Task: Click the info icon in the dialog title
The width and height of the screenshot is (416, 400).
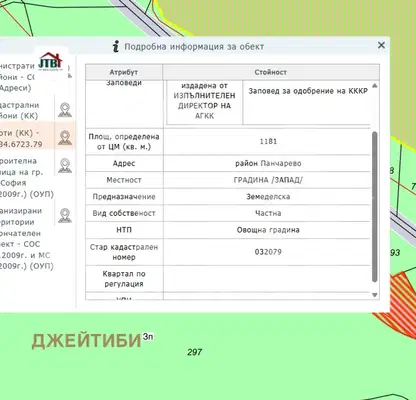Action: click(x=116, y=46)
